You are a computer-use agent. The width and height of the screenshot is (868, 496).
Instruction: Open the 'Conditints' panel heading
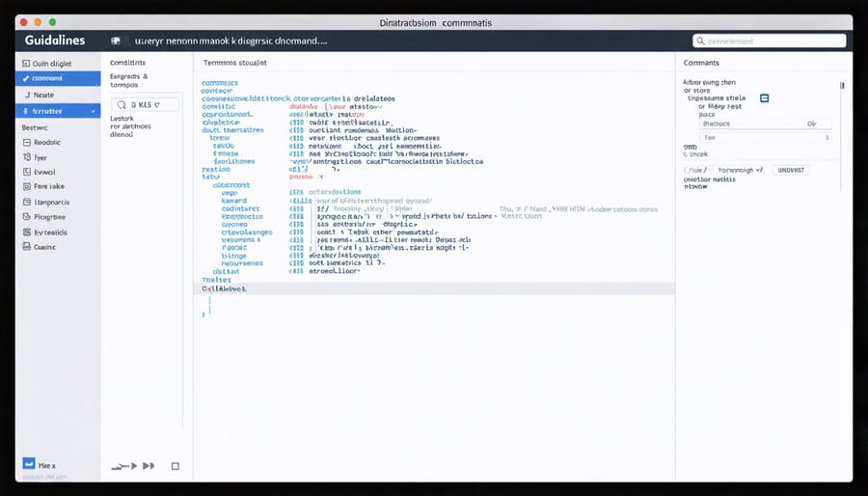point(128,63)
